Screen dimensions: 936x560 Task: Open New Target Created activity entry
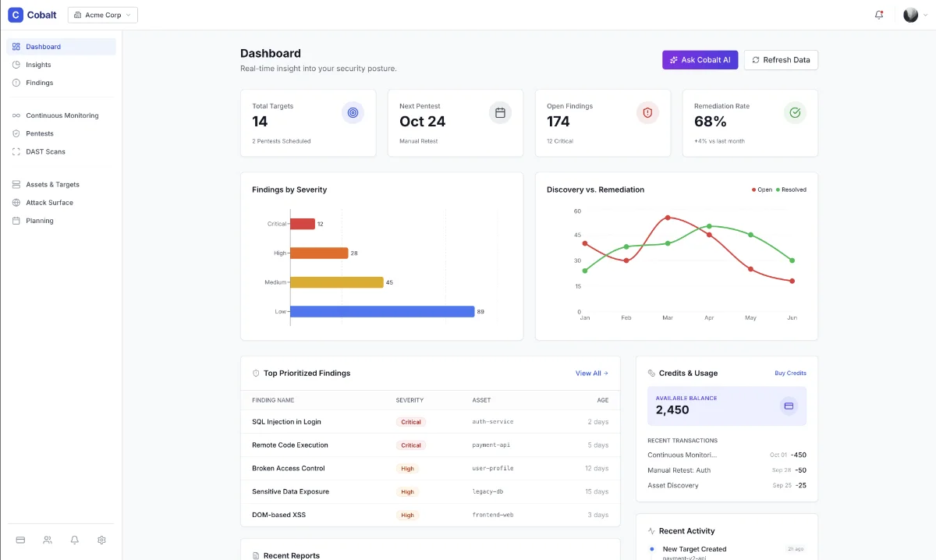(727, 553)
